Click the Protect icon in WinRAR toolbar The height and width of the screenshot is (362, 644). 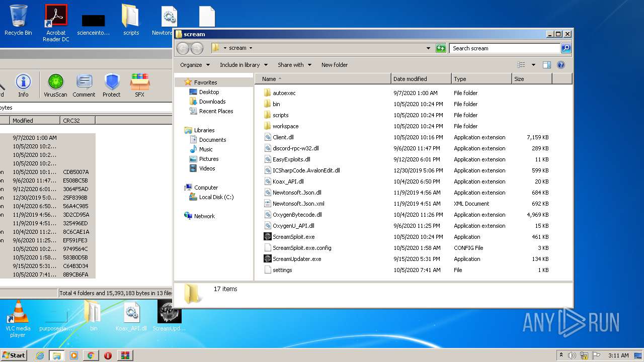click(112, 85)
